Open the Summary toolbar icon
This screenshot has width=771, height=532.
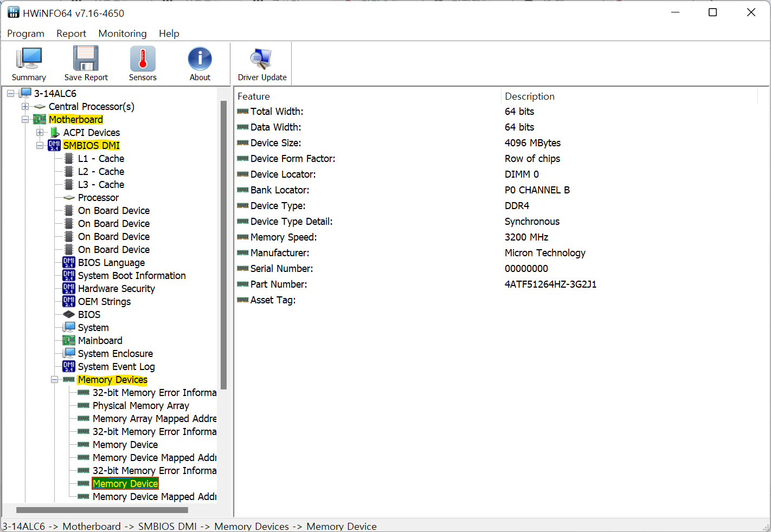pos(29,59)
